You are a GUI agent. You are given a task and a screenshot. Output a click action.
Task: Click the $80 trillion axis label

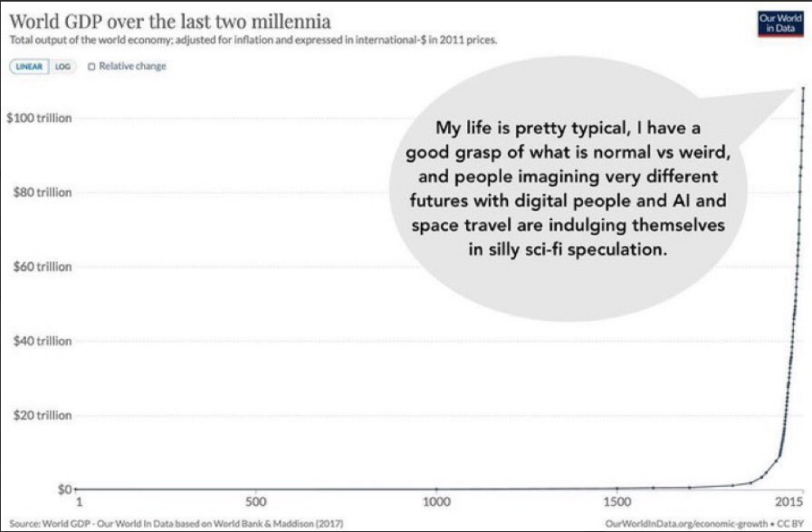[x=43, y=192]
